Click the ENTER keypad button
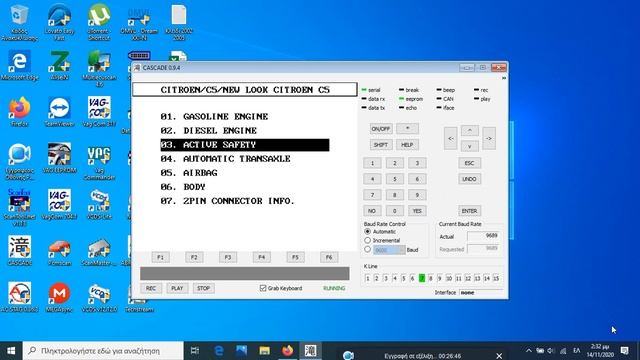 coord(469,211)
